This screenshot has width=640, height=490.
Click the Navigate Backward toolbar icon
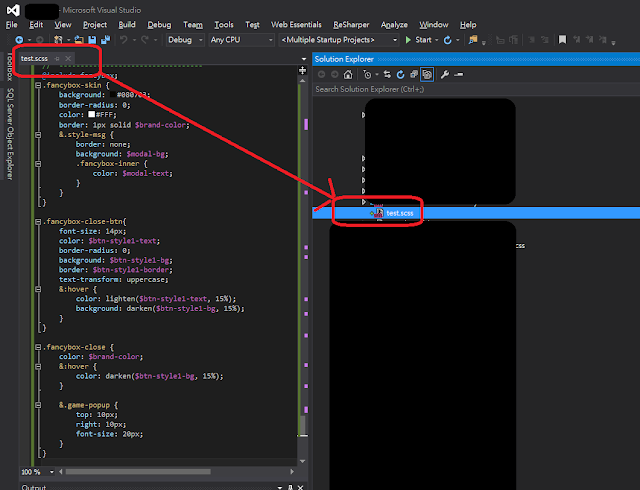(x=19, y=40)
